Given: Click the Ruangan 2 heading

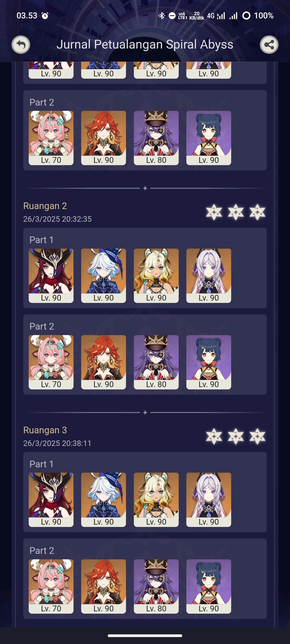Looking at the screenshot, I should 45,206.
